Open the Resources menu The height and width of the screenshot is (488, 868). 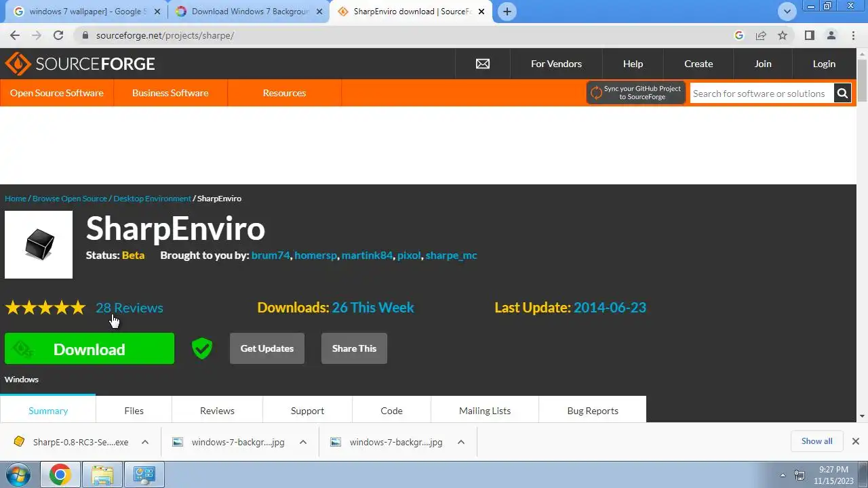point(284,93)
